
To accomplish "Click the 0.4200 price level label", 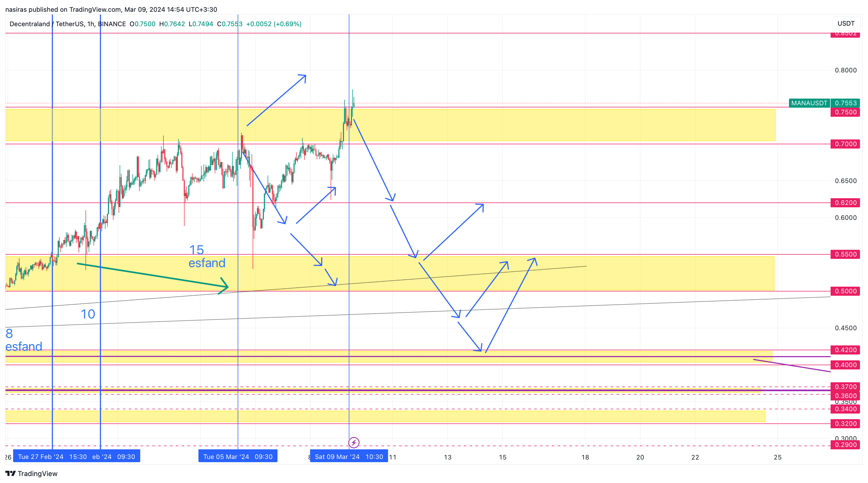I will pos(845,350).
